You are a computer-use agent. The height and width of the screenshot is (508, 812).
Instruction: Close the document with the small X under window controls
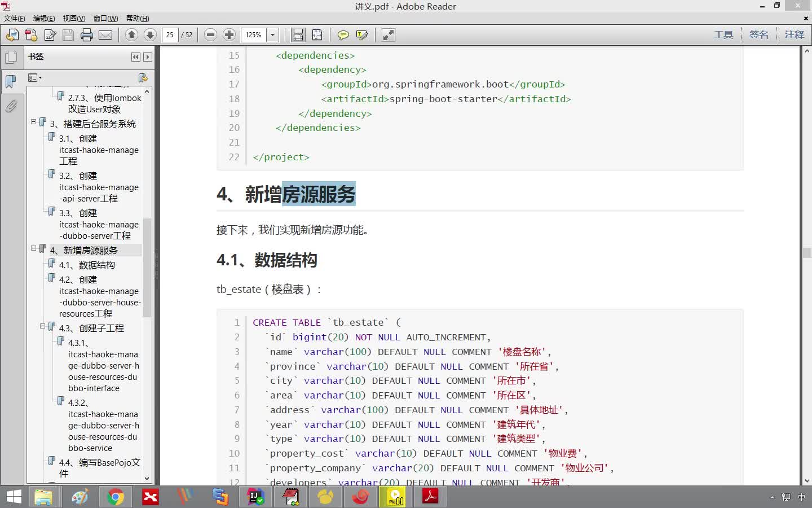(806, 18)
